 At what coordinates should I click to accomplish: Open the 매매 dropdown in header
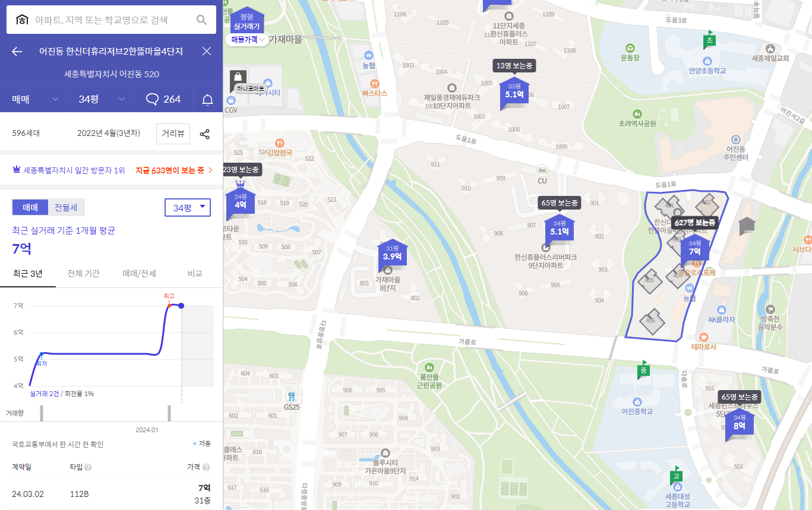tap(33, 99)
